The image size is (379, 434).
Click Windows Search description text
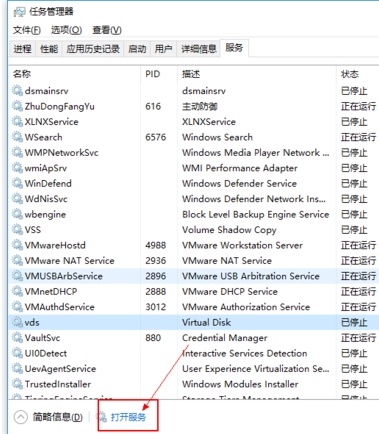pyautogui.click(x=217, y=137)
